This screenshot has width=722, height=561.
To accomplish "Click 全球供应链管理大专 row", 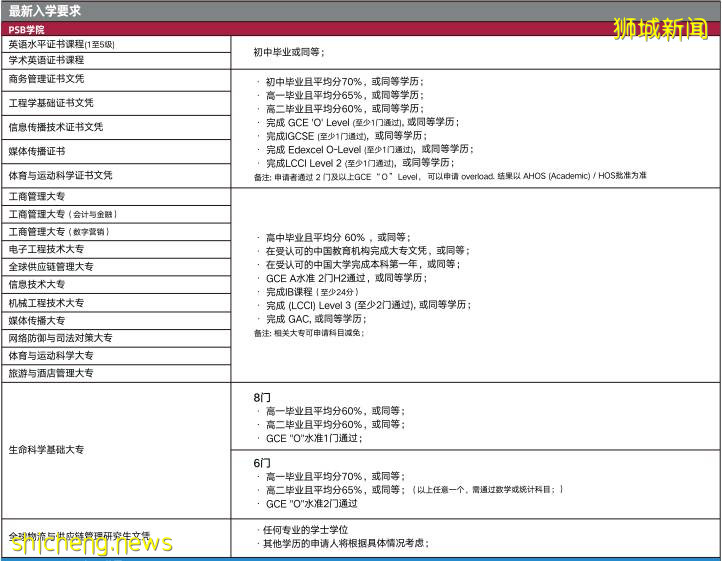I will point(116,267).
